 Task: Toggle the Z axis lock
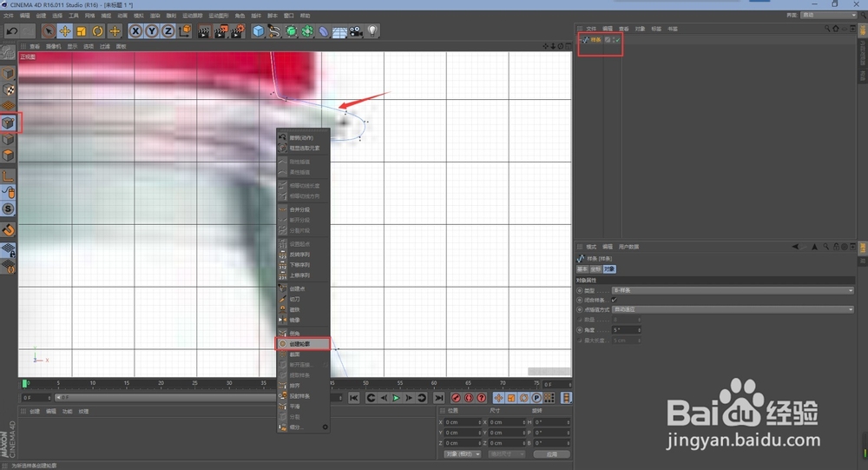168,31
